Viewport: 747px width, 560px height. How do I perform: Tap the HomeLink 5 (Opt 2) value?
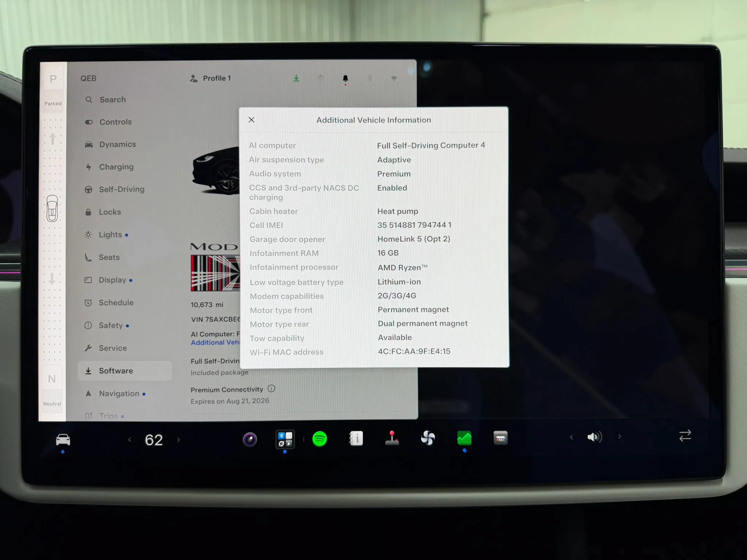click(414, 239)
